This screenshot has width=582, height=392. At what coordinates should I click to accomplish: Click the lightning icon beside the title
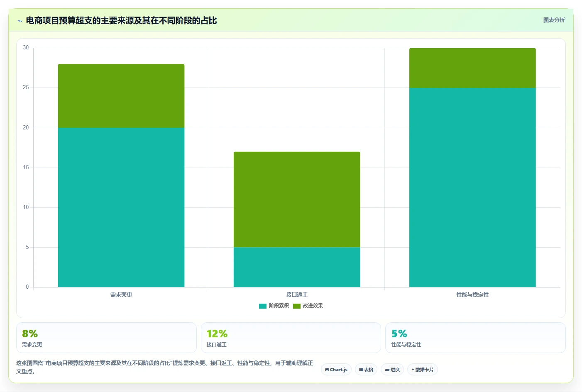20,21
